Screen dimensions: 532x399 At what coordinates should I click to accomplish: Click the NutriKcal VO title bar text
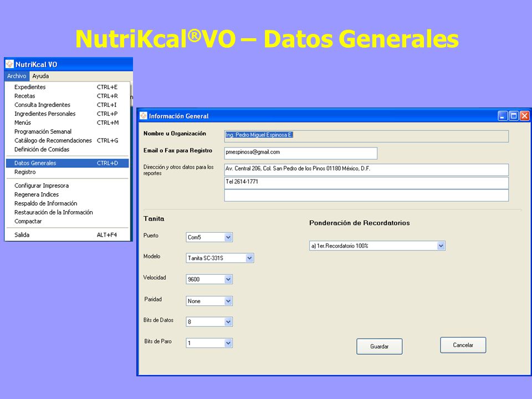[x=37, y=64]
